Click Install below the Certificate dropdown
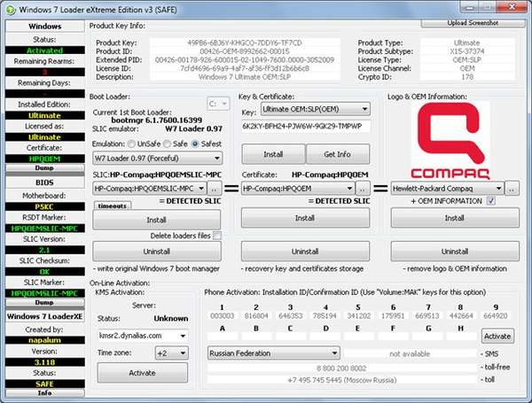This screenshot has width=532, height=403. [x=305, y=218]
